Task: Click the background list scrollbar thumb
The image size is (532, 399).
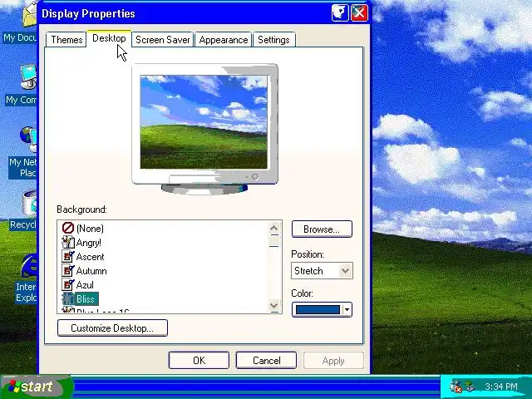Action: 274,241
